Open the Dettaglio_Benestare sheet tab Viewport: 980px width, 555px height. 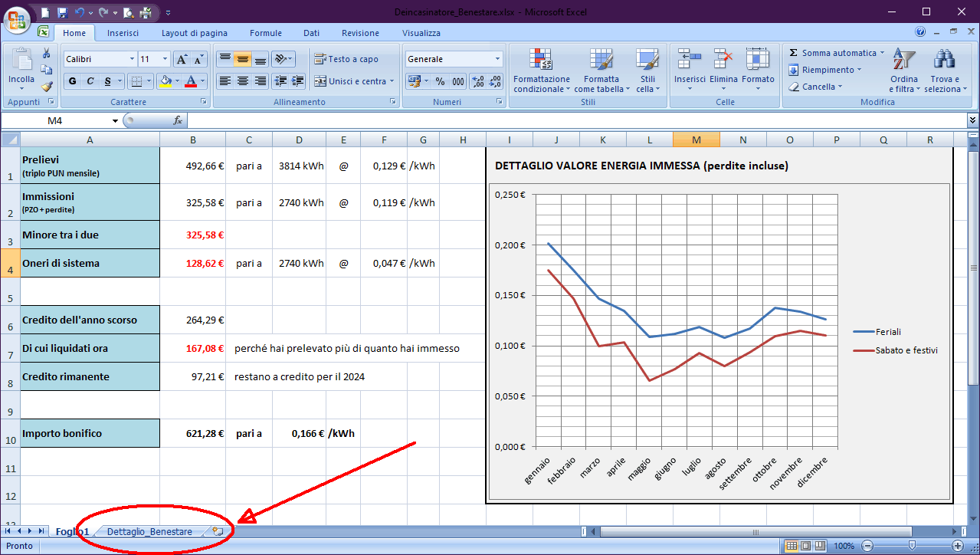tap(149, 531)
